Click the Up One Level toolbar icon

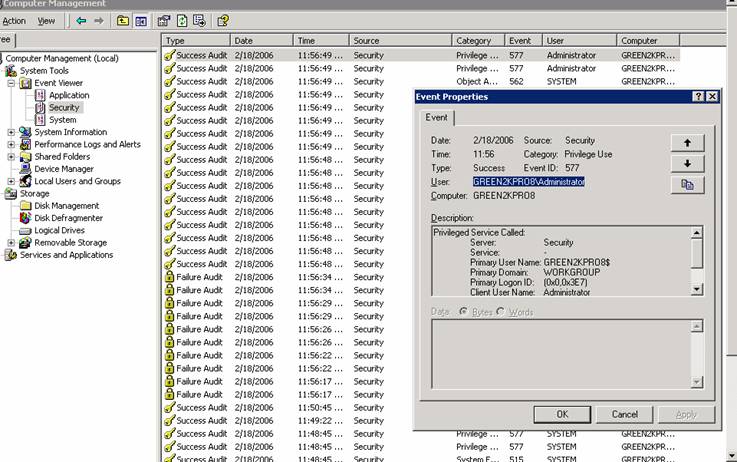coord(122,20)
